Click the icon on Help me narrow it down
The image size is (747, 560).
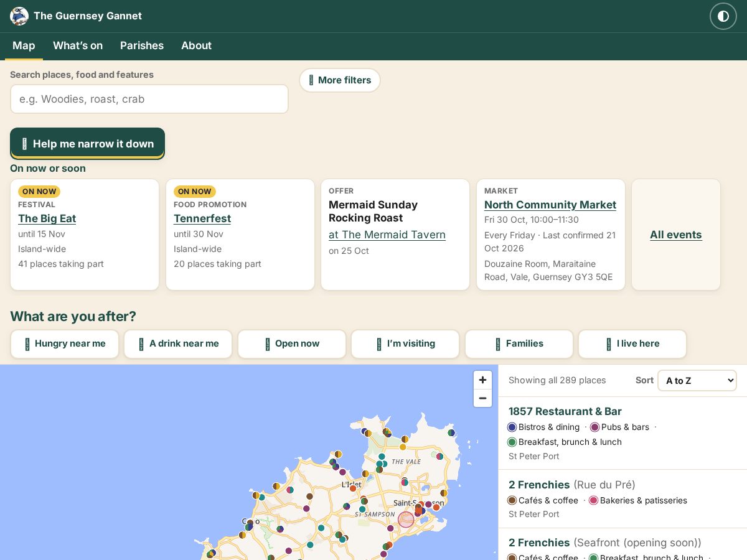24,144
